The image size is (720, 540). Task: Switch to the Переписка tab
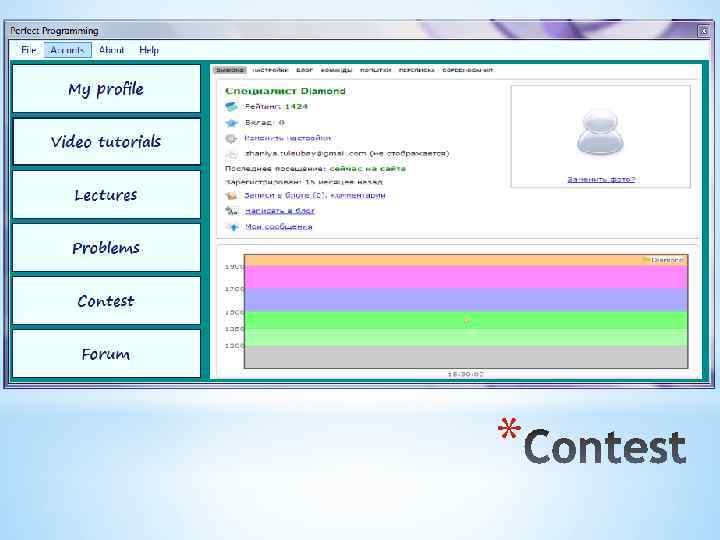(416, 70)
